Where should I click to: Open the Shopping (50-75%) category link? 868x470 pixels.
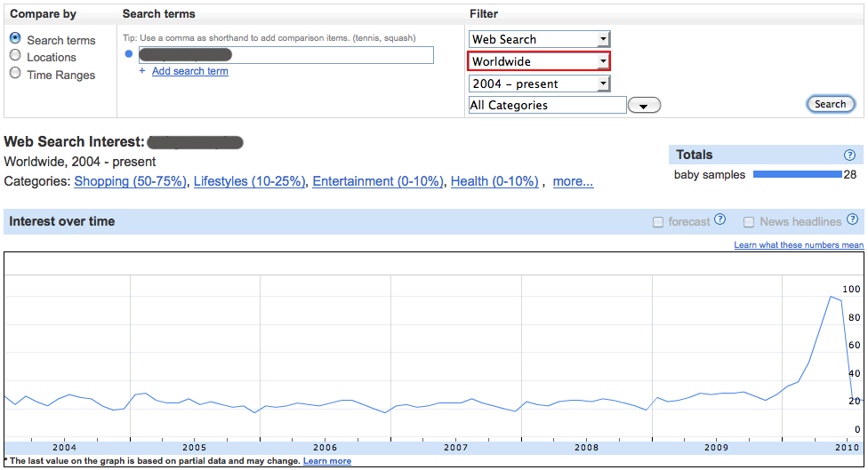[x=131, y=181]
